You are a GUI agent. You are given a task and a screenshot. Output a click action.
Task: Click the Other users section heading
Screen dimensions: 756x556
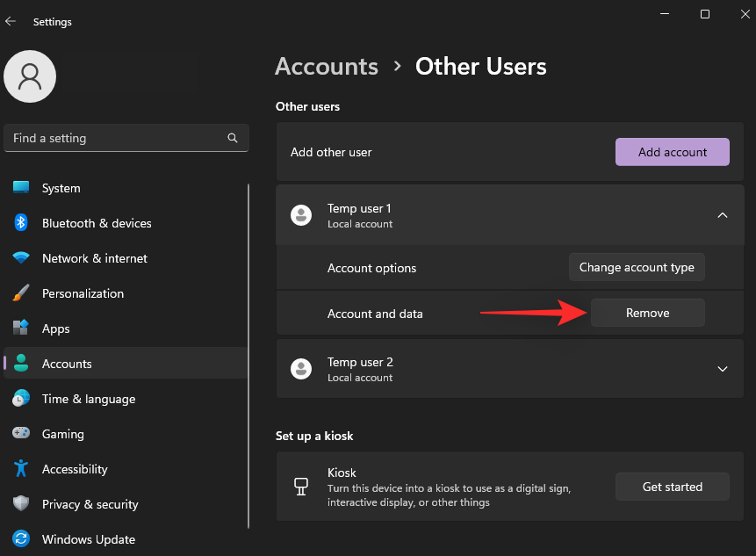(307, 106)
